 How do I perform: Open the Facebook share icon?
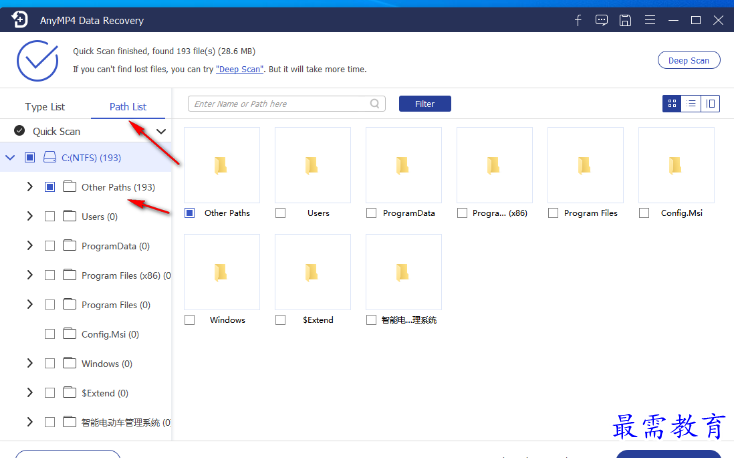coord(578,20)
